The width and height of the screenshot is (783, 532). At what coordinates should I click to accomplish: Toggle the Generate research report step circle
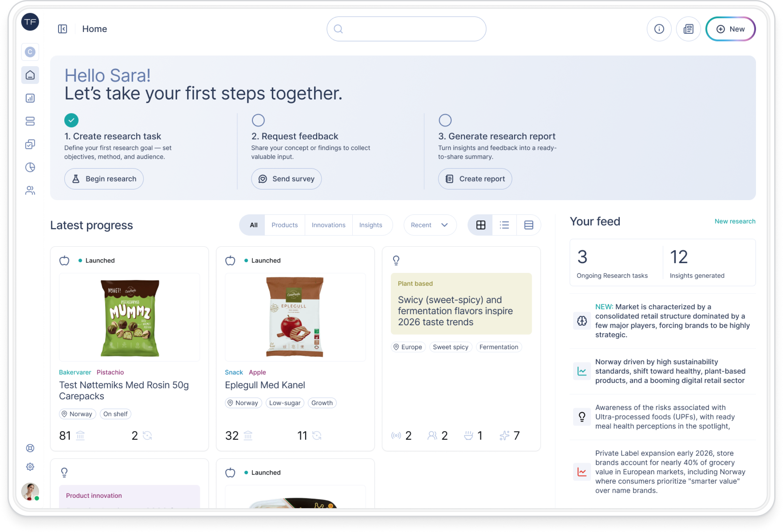point(445,120)
